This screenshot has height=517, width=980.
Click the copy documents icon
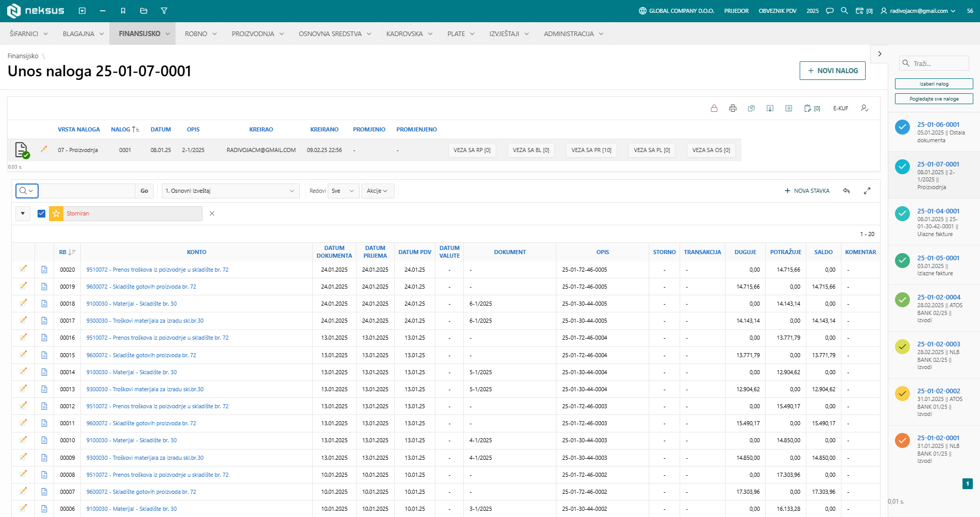click(x=751, y=108)
